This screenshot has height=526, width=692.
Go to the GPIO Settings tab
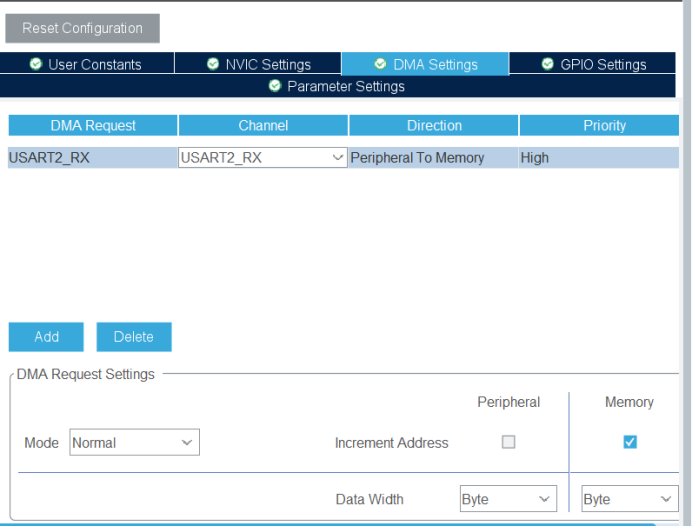pyautogui.click(x=593, y=64)
